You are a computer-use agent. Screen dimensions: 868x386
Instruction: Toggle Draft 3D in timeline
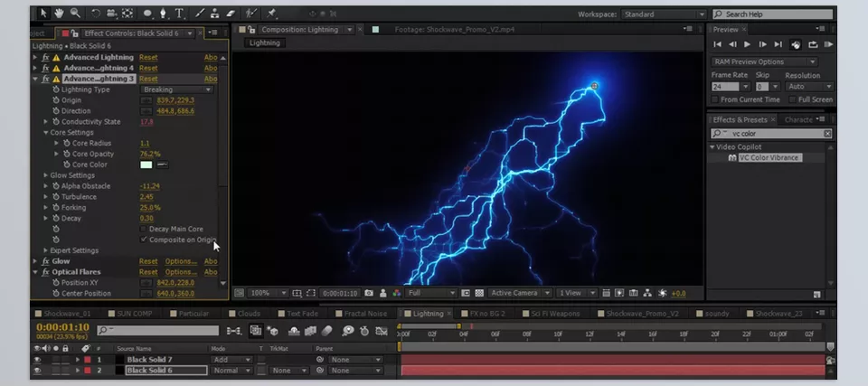point(272,331)
